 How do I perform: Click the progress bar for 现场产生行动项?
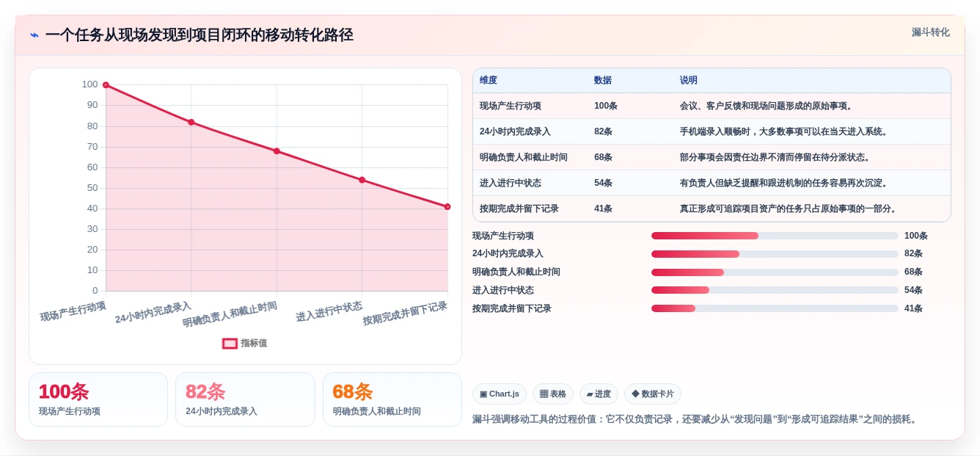click(775, 236)
